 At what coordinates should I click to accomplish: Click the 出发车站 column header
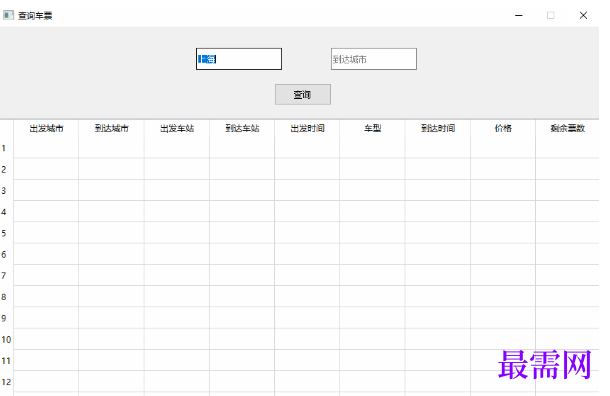click(177, 128)
